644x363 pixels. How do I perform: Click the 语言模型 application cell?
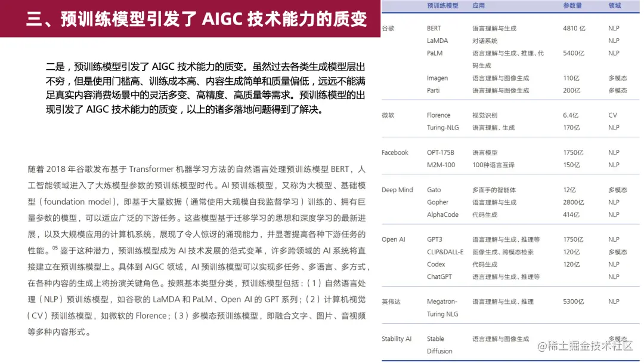tap(485, 152)
